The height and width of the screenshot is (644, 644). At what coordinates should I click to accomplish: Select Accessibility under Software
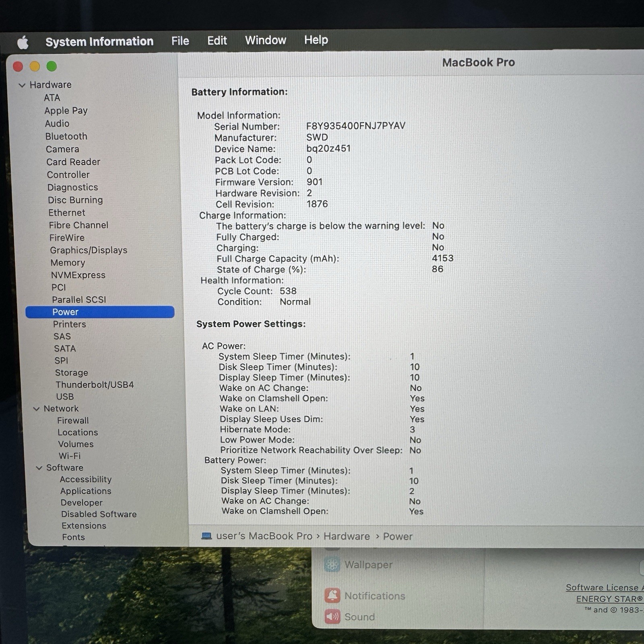pyautogui.click(x=86, y=479)
